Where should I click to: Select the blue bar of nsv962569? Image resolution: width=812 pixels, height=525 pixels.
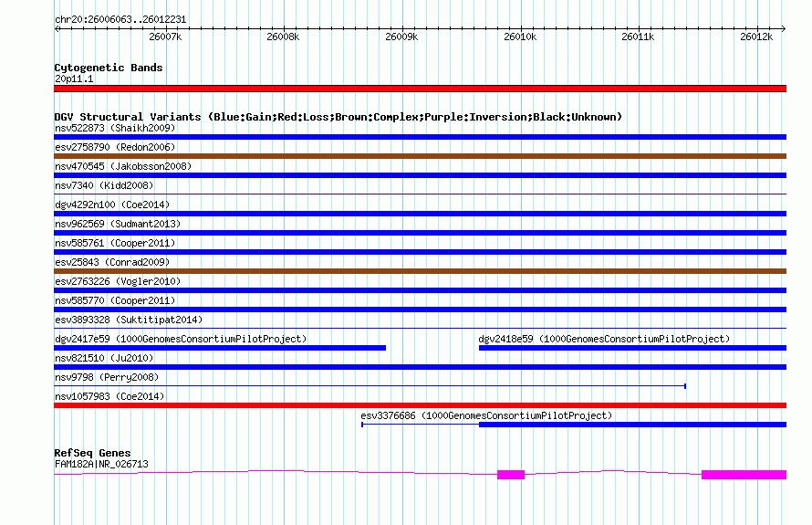coord(420,233)
